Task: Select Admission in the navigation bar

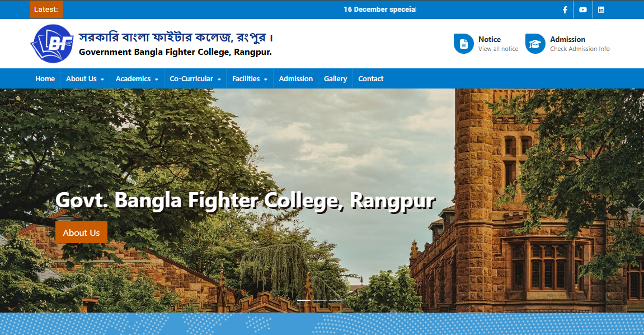Action: (x=296, y=78)
